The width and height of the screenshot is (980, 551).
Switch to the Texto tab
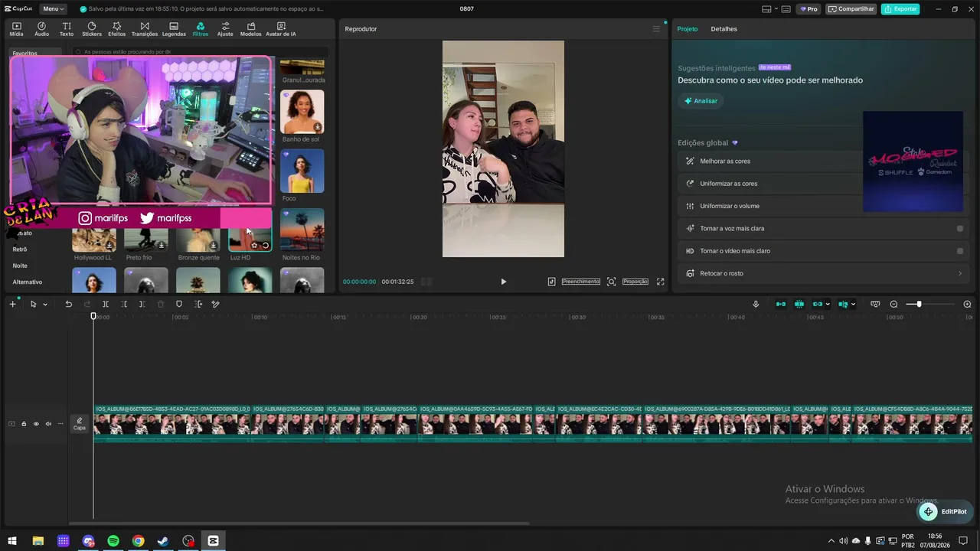click(x=67, y=29)
